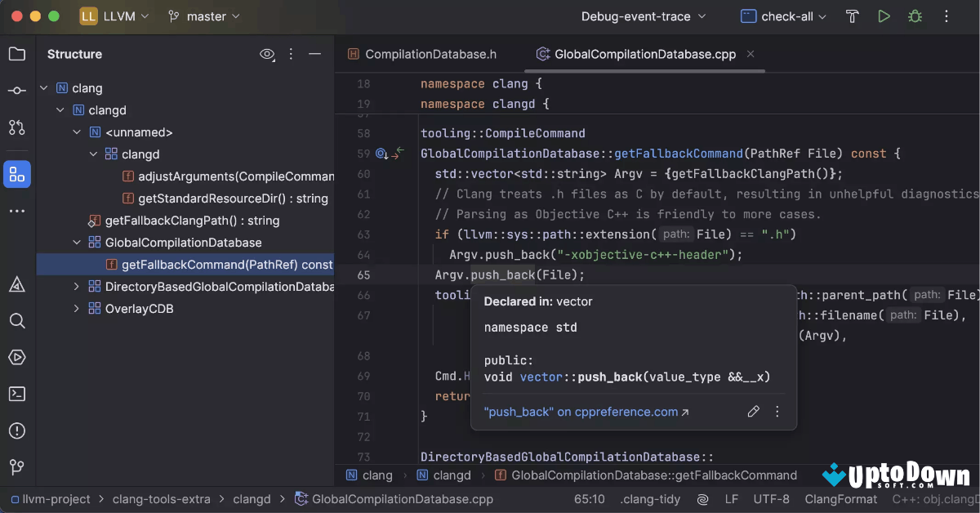Open the Project tool window
The image size is (980, 513).
pos(17,54)
